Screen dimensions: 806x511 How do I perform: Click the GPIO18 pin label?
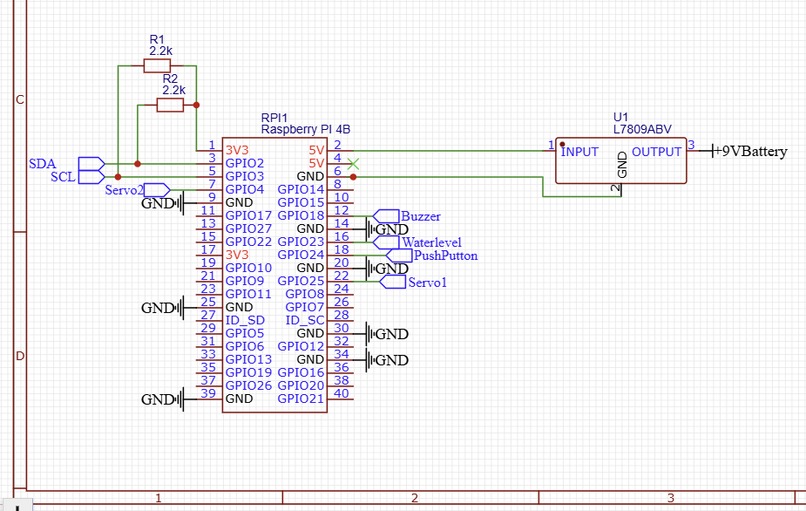(301, 216)
